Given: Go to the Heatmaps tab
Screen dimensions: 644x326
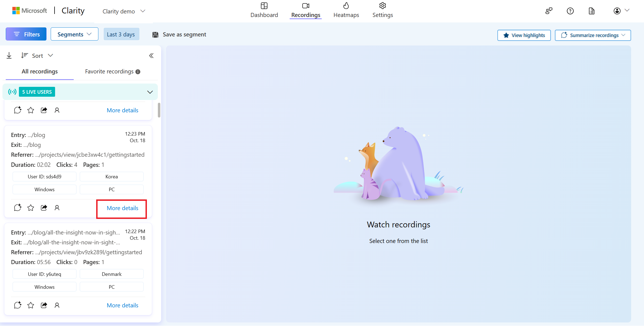Looking at the screenshot, I should pos(346,10).
